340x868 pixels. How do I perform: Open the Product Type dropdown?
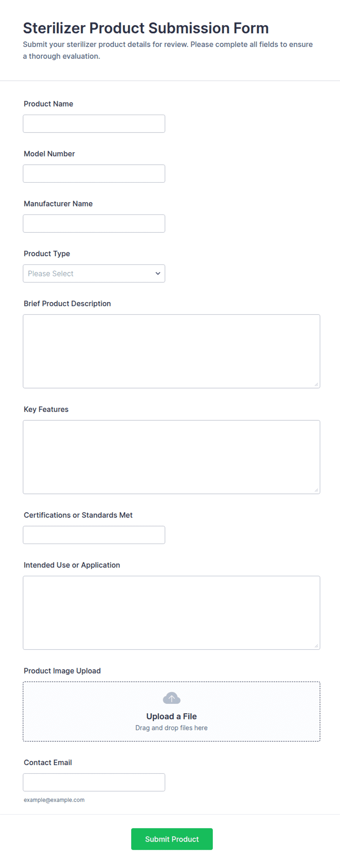[x=94, y=273]
